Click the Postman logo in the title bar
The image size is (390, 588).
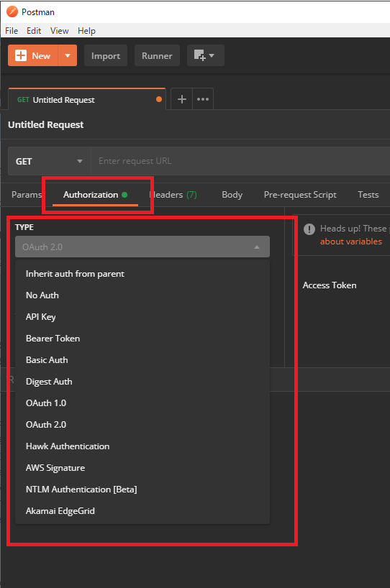[12, 12]
